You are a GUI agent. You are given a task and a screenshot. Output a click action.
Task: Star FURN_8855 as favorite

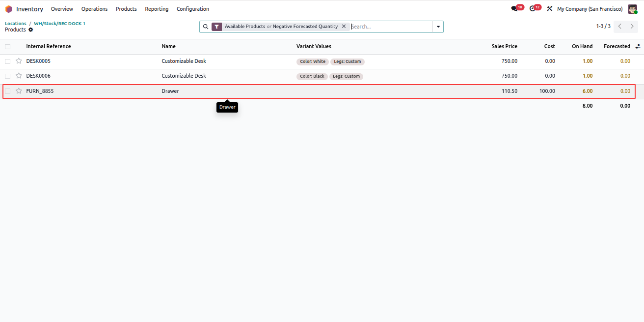(19, 91)
